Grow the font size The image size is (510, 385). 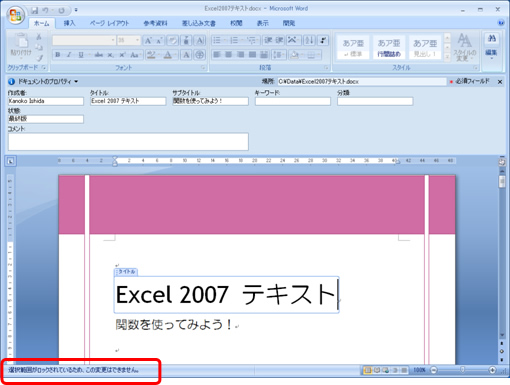[x=148, y=41]
